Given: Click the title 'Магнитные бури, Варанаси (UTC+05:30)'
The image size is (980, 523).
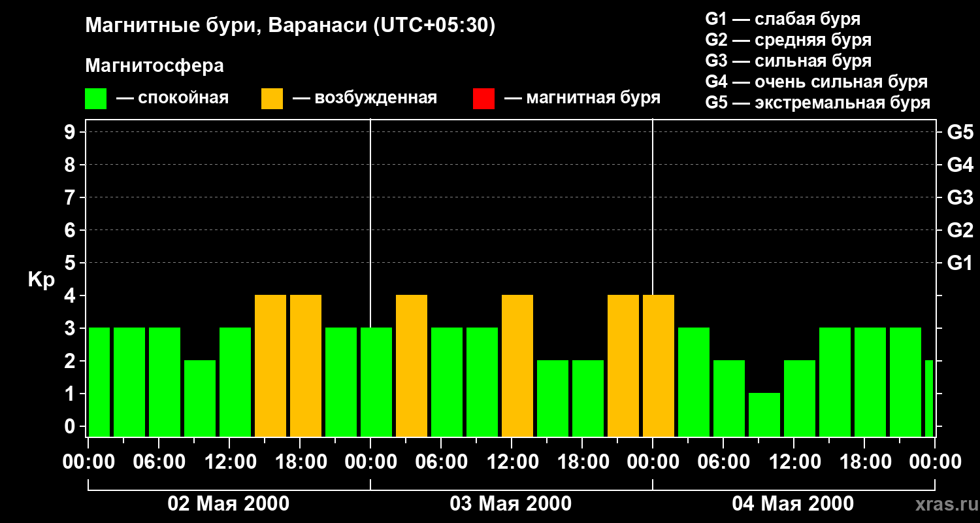Looking at the screenshot, I should [290, 26].
